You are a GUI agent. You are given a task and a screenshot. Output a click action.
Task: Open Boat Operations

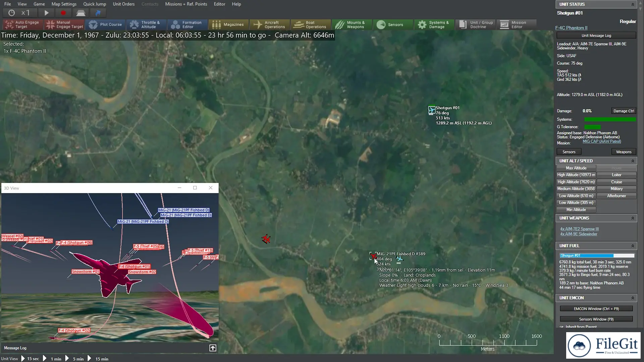click(311, 24)
